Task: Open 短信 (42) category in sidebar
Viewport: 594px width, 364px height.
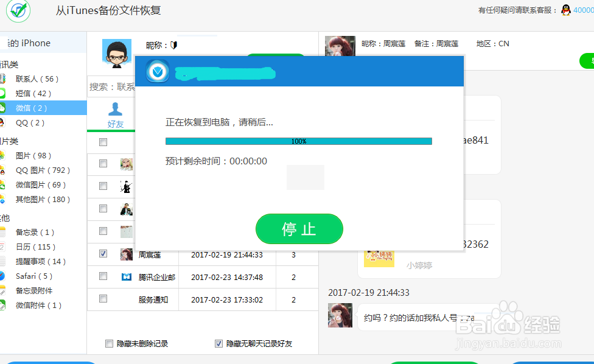Action: point(33,94)
